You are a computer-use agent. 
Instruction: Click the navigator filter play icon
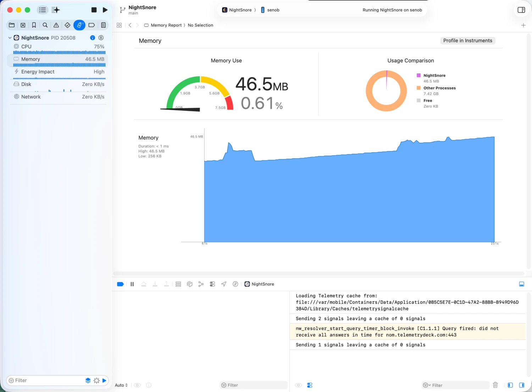pos(104,380)
